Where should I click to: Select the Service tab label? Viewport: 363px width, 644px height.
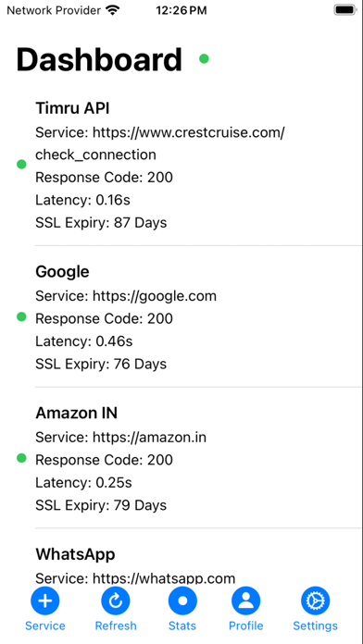[45, 625]
